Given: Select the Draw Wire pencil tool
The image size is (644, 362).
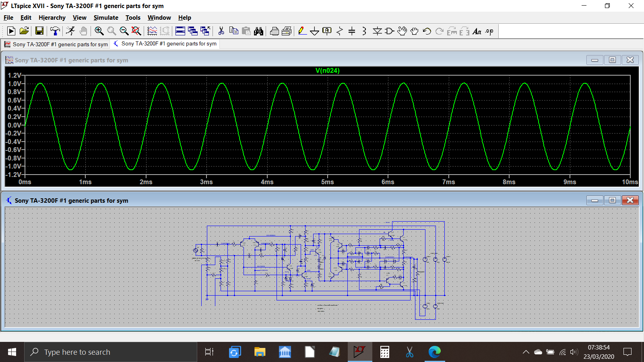Looking at the screenshot, I should 302,31.
